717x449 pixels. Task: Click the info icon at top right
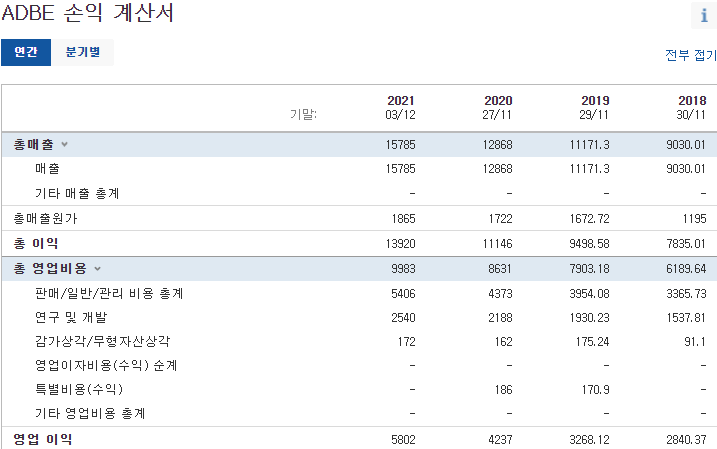pyautogui.click(x=704, y=16)
